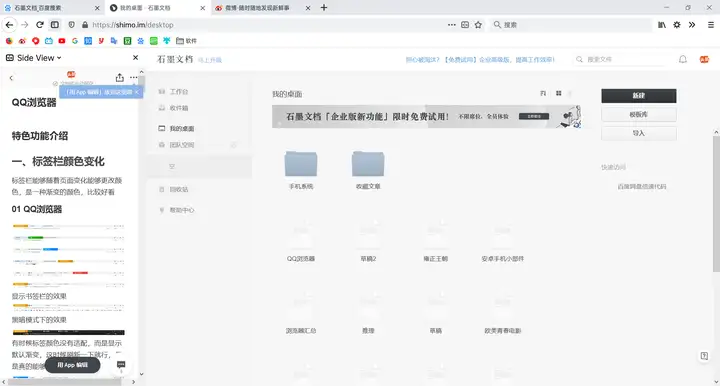Open the Google bookmark icon
The width and height of the screenshot is (720, 386).
pos(75,41)
